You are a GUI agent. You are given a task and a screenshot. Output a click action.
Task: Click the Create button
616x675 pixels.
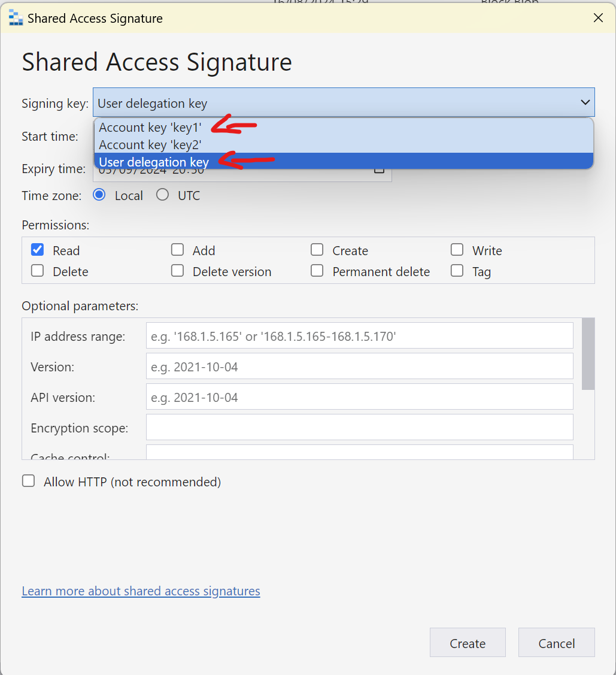[468, 642]
